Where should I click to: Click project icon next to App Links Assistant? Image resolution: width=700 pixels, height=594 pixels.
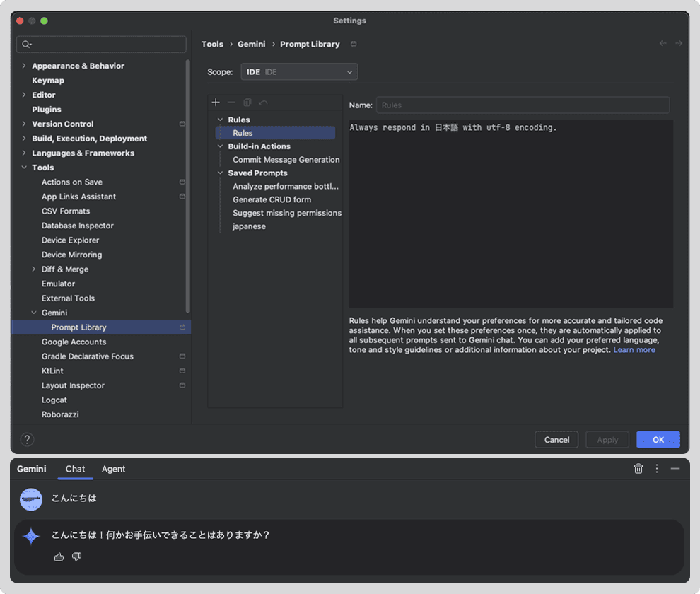tap(182, 197)
